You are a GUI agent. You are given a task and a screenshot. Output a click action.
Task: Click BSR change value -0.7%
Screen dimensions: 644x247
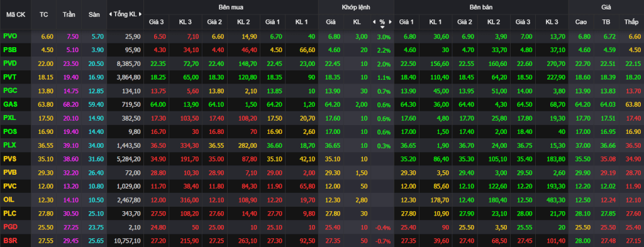(x=382, y=241)
